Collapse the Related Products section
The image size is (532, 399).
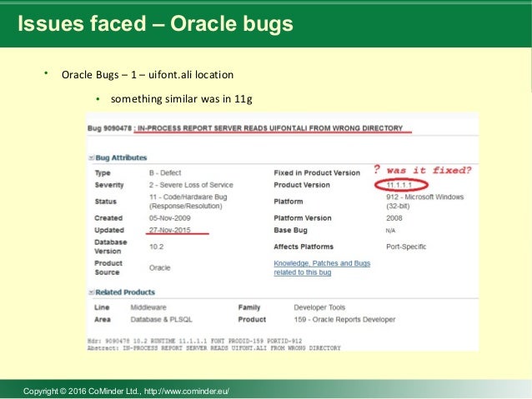point(91,292)
